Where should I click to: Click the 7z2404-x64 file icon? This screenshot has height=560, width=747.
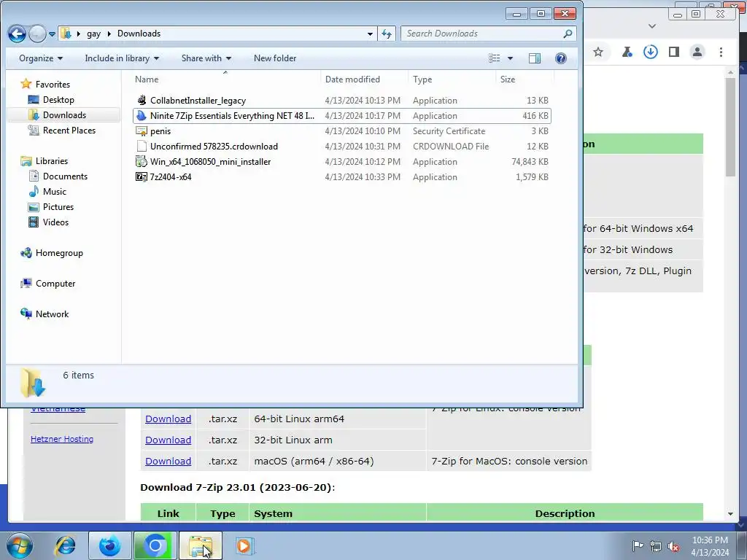coord(141,176)
